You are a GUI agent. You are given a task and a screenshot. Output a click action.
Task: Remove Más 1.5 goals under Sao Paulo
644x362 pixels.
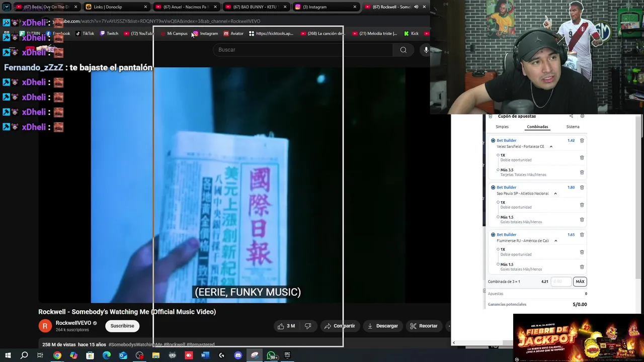[582, 219]
